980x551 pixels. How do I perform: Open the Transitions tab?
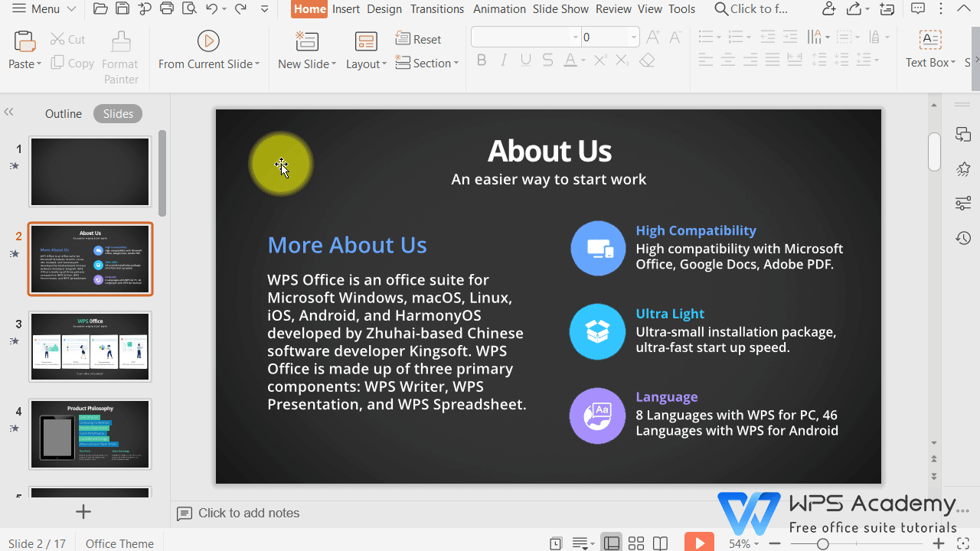[437, 9]
